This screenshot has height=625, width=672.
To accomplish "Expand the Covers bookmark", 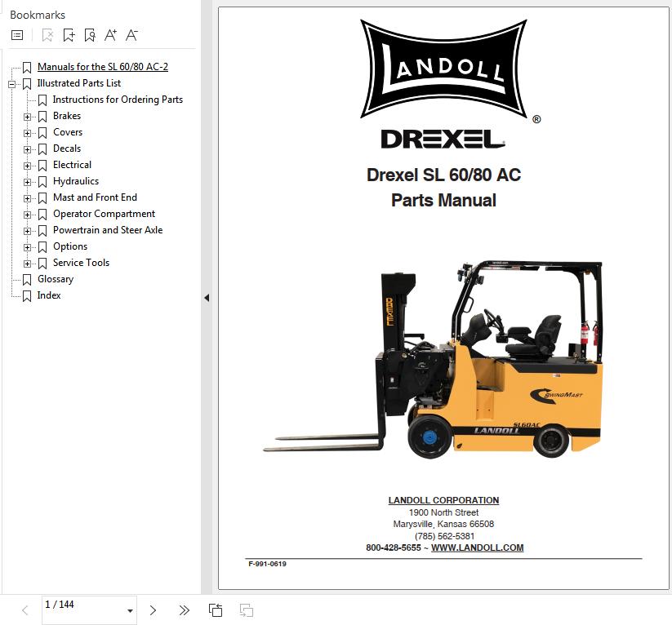I will coord(27,133).
